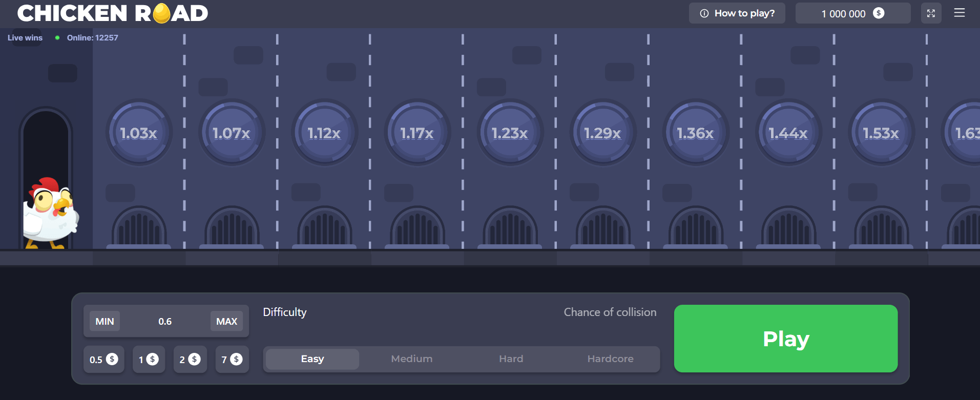The height and width of the screenshot is (400, 980).
Task: Open the hamburger menu icon
Action: pos(959,13)
